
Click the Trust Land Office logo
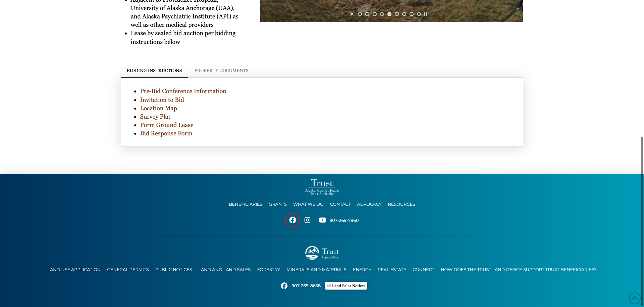click(322, 253)
